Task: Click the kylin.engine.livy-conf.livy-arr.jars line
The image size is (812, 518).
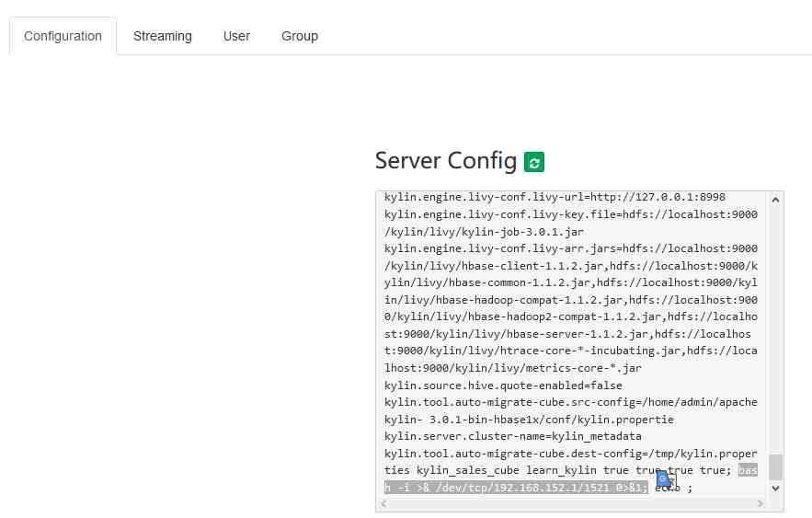Action: (x=571, y=248)
